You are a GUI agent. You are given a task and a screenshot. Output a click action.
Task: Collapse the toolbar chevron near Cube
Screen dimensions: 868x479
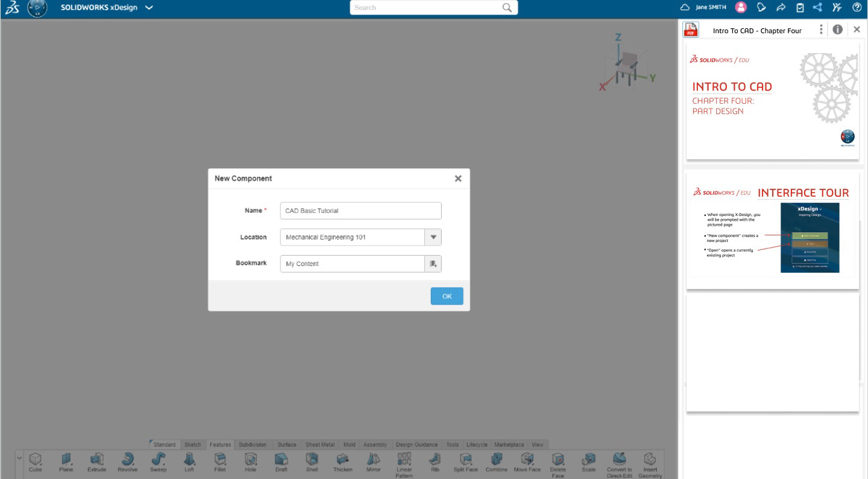pyautogui.click(x=19, y=458)
